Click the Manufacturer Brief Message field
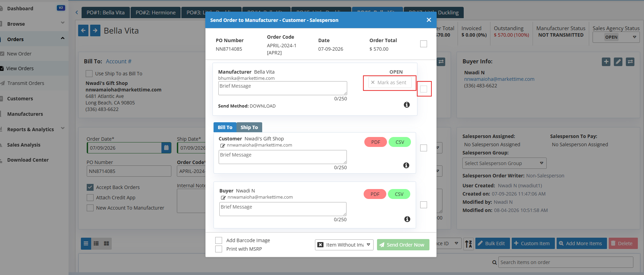644x275 pixels. click(283, 88)
